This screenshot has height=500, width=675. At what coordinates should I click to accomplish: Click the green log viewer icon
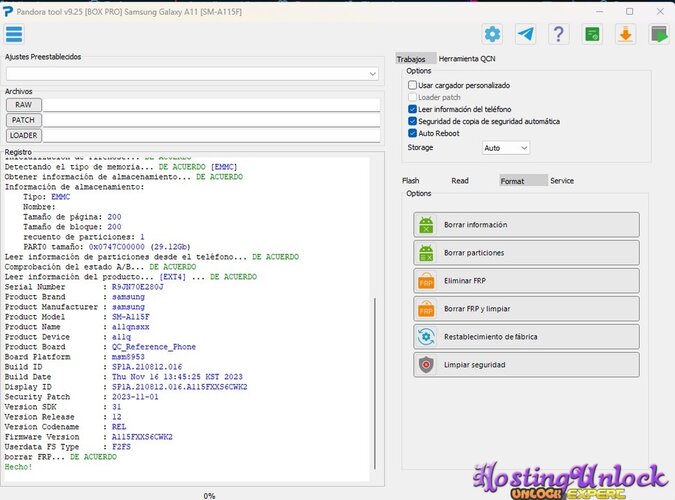[x=592, y=34]
